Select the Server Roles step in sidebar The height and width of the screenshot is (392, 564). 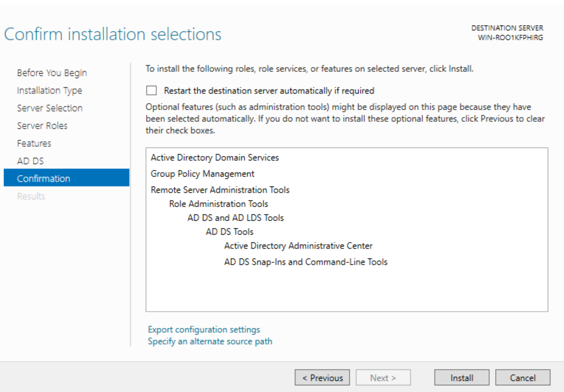[x=42, y=126]
